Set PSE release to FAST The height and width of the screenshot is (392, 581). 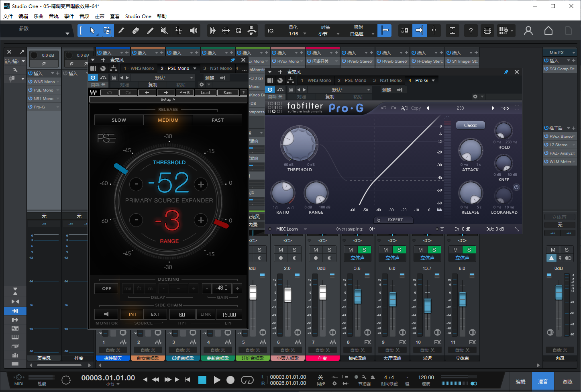pos(217,120)
